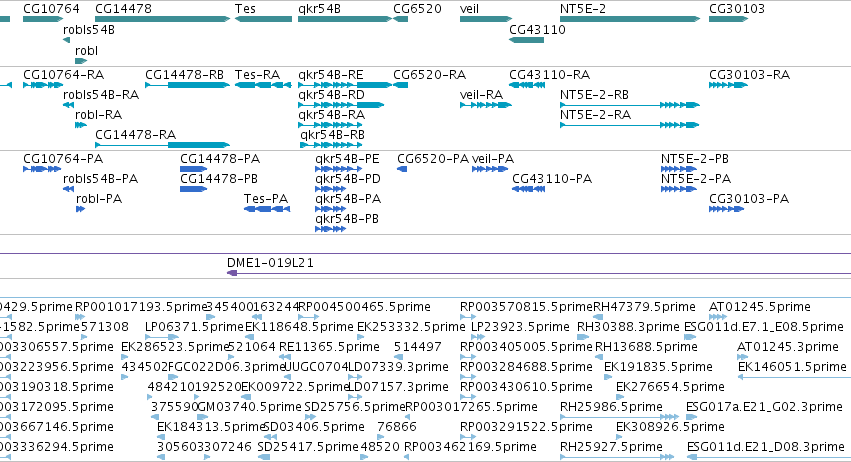Select EST RH25986.5prime
The image size is (851, 462).
click(619, 417)
